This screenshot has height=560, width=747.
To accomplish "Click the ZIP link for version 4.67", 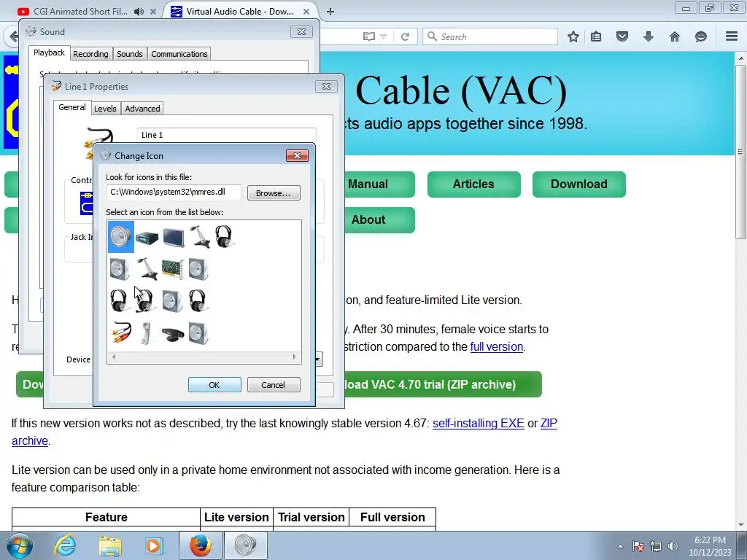I will point(549,424).
